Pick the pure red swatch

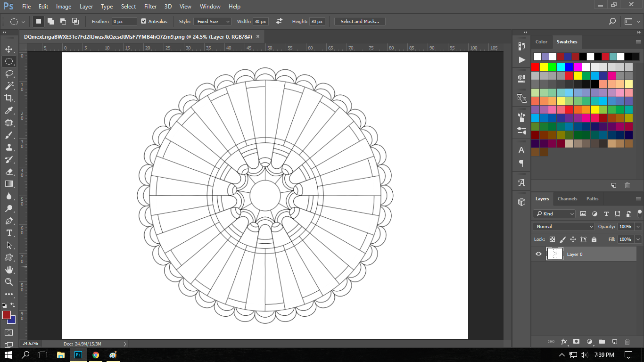pos(536,67)
